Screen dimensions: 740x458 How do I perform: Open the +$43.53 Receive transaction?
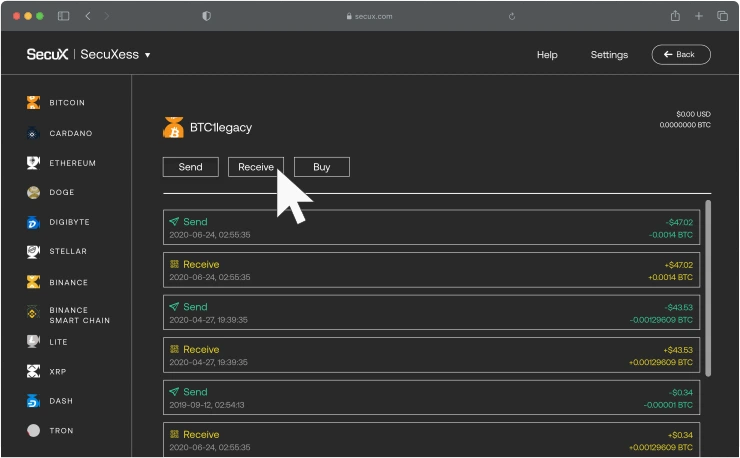coord(431,355)
